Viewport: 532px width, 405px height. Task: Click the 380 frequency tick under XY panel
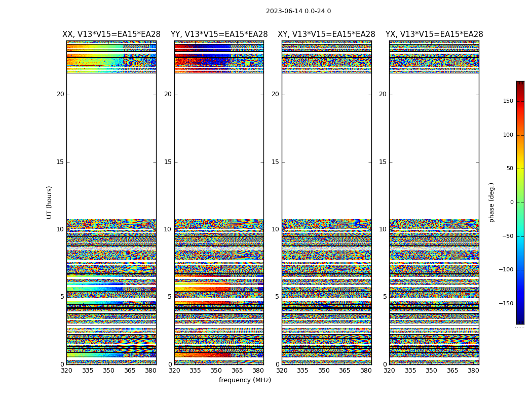coord(366,371)
